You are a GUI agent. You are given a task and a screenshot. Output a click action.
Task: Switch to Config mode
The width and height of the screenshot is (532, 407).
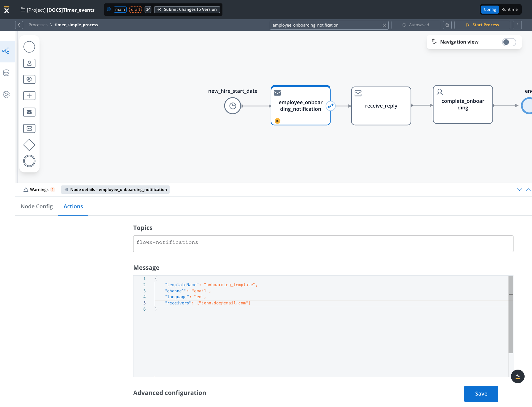(490, 10)
